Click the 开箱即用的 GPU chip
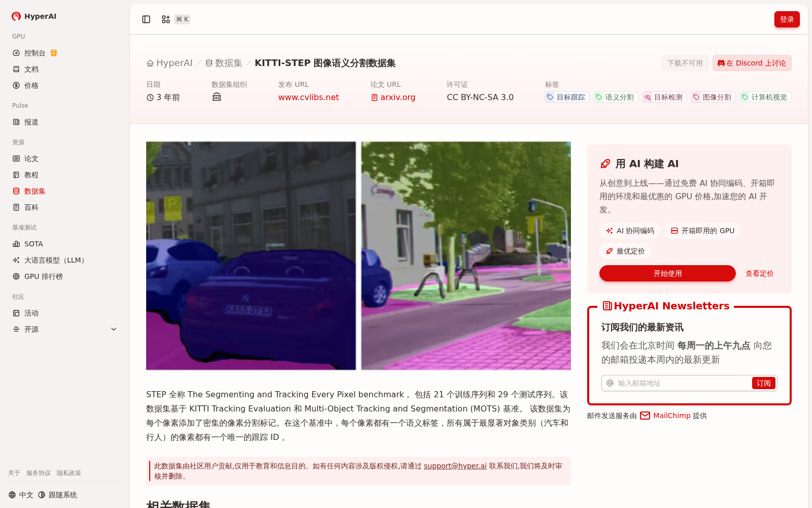This screenshot has width=812, height=508. tap(702, 231)
